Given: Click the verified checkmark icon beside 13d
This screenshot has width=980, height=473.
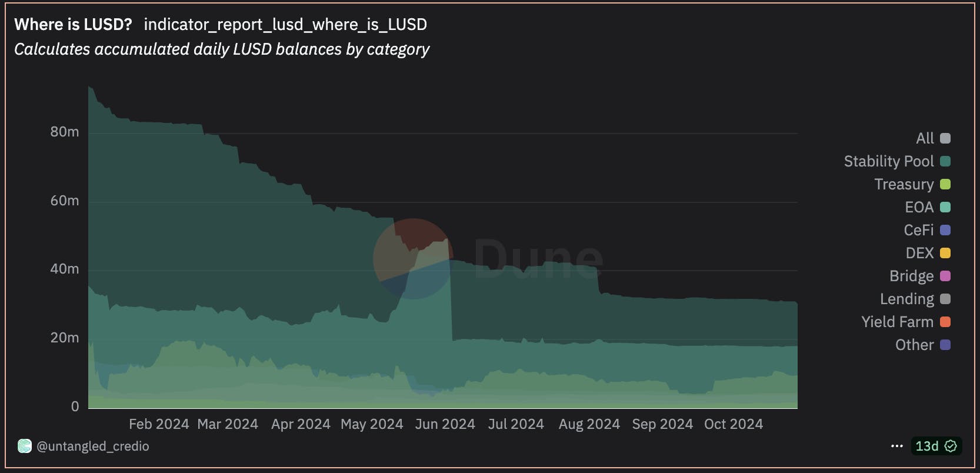Looking at the screenshot, I should [951, 446].
